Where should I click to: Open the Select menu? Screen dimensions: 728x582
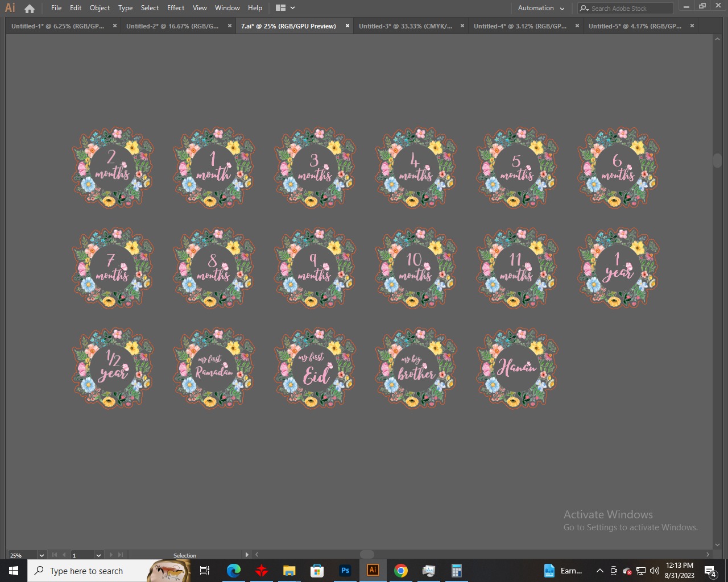point(150,8)
